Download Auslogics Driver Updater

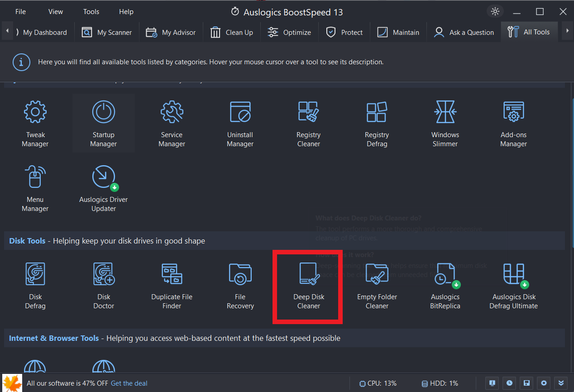click(x=104, y=188)
